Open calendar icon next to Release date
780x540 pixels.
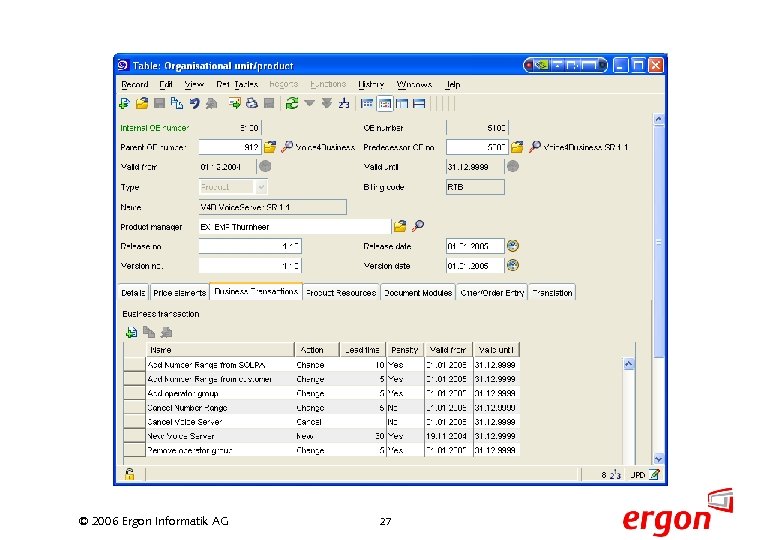tap(513, 246)
